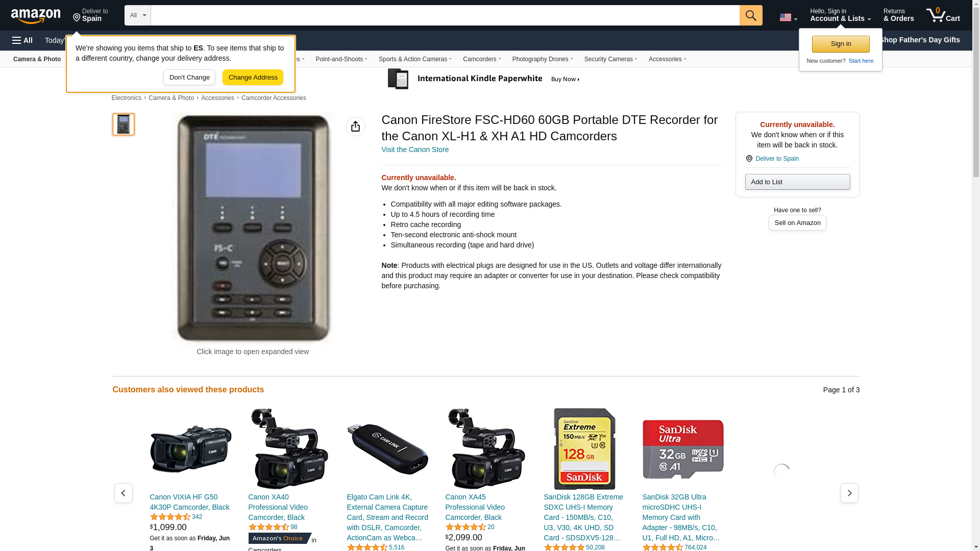The width and height of the screenshot is (980, 551).
Task: Click the search magnifier button
Action: point(751,15)
